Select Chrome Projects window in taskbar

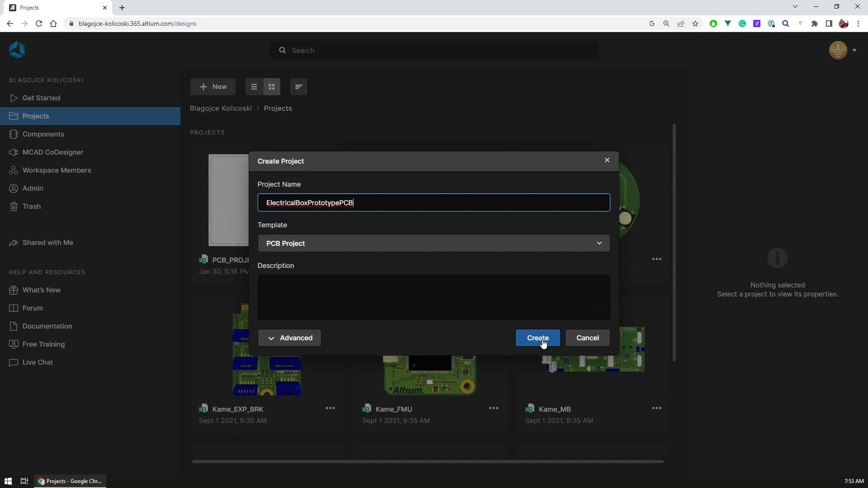click(x=70, y=481)
